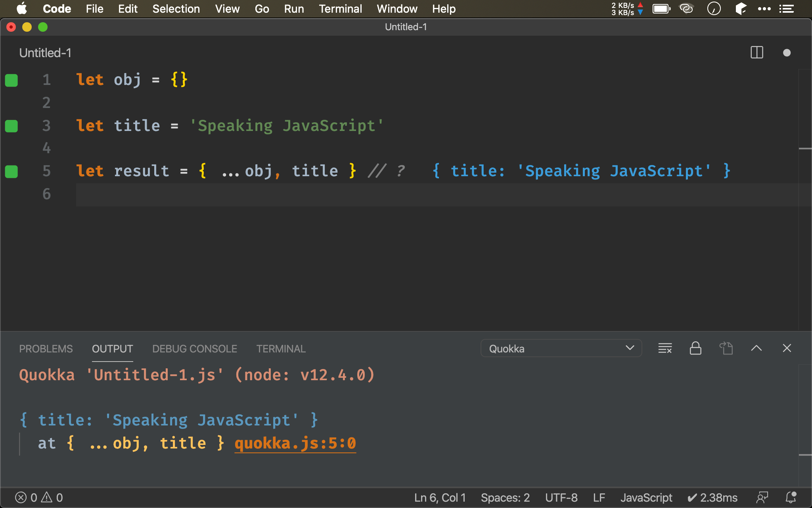Select the Spaces: 2 indentation setting
812x508 pixels.
coord(505,497)
